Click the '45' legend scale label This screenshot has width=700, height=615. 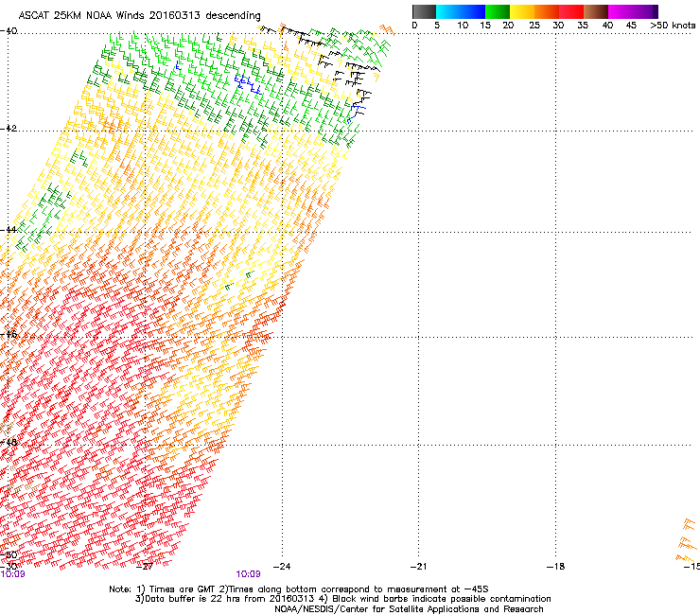[x=631, y=26]
